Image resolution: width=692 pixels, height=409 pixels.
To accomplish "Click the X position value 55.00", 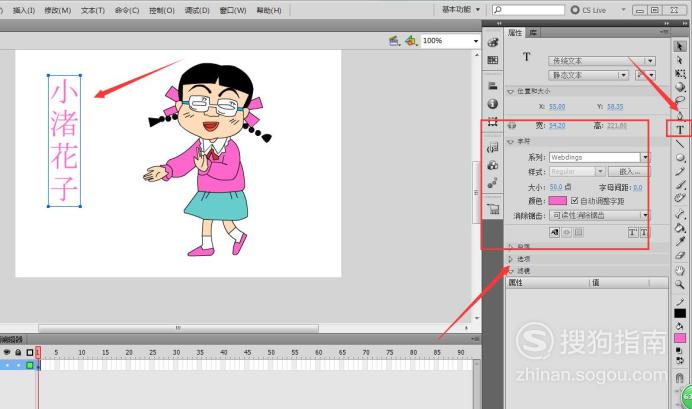I will [x=557, y=107].
